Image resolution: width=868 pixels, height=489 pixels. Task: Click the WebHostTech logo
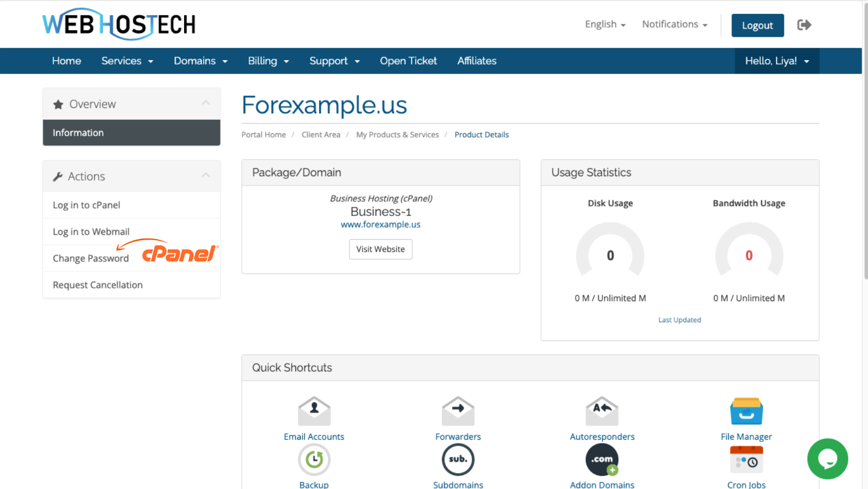pyautogui.click(x=119, y=24)
